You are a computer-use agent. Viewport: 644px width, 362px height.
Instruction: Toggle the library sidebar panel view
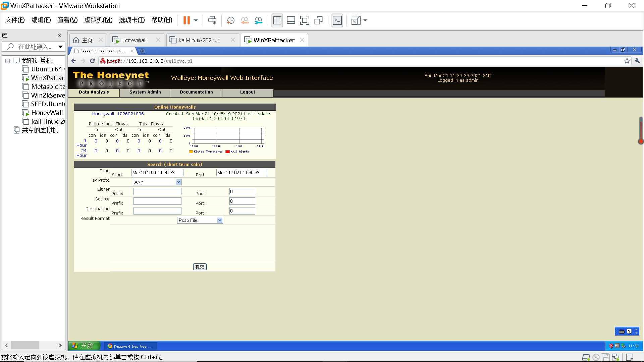(277, 20)
